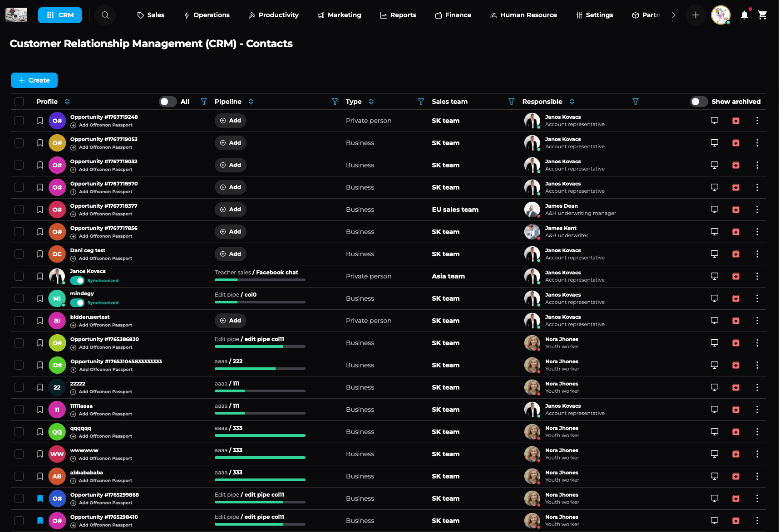Sort contacts by Responsible column arrows
Image resolution: width=779 pixels, height=532 pixels.
(x=572, y=102)
